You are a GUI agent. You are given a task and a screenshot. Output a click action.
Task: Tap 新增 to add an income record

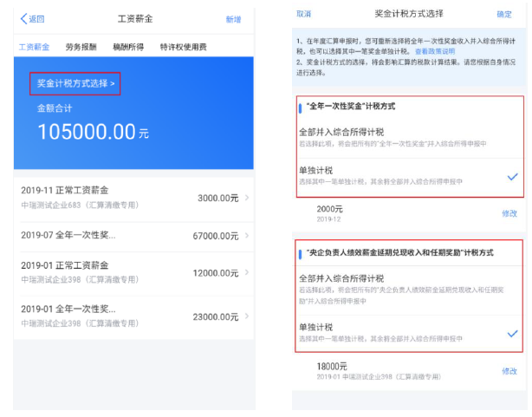233,19
